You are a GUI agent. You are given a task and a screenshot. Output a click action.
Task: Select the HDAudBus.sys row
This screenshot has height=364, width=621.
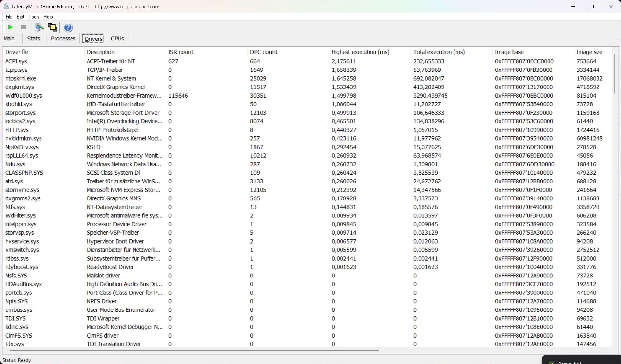tap(307, 284)
